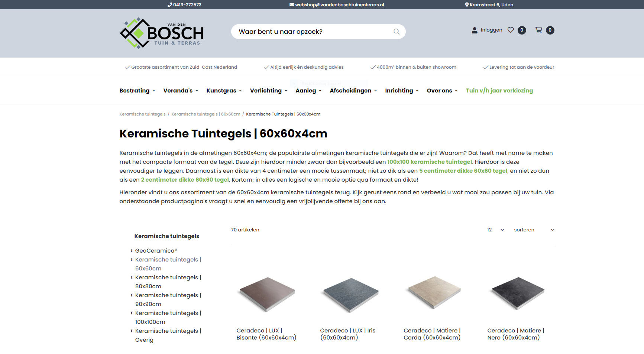
Task: Follow the 100x100 keramische tuintegel link
Action: pyautogui.click(x=429, y=162)
